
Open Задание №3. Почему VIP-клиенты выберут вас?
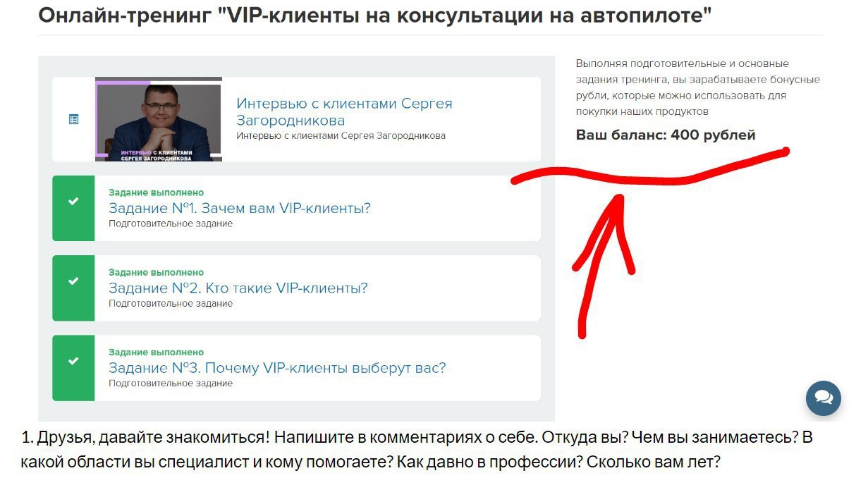(x=277, y=368)
